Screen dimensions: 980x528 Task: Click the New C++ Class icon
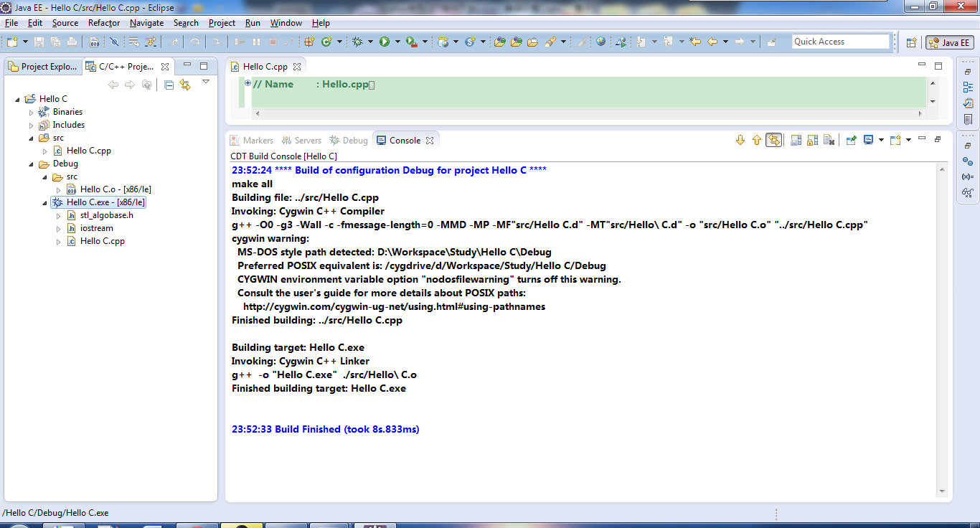pyautogui.click(x=326, y=42)
